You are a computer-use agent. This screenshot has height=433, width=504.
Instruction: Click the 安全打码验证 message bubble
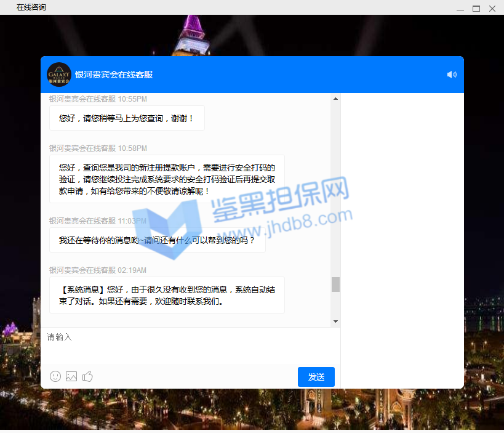167,179
